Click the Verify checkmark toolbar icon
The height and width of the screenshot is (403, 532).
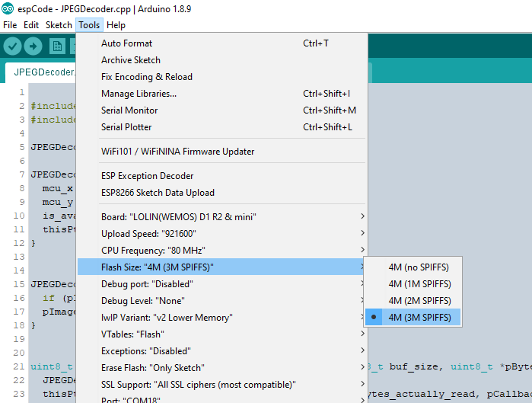12,46
